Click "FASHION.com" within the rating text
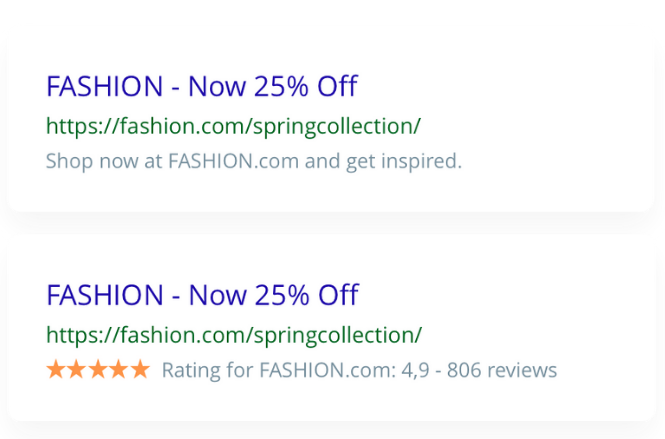 326,370
